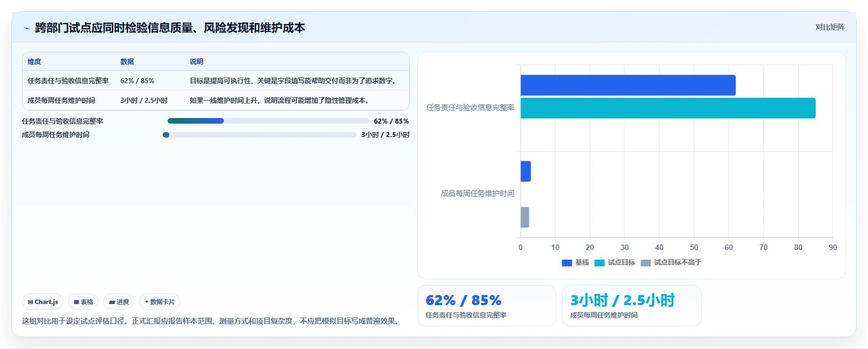Click the x-axis tick label 50
The width and height of the screenshot is (868, 349).
[x=694, y=247]
